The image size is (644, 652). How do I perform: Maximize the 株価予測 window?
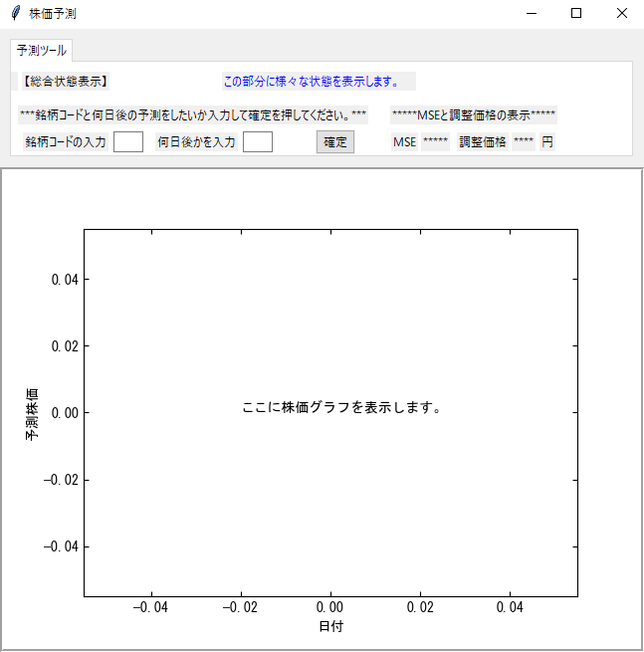tap(576, 13)
